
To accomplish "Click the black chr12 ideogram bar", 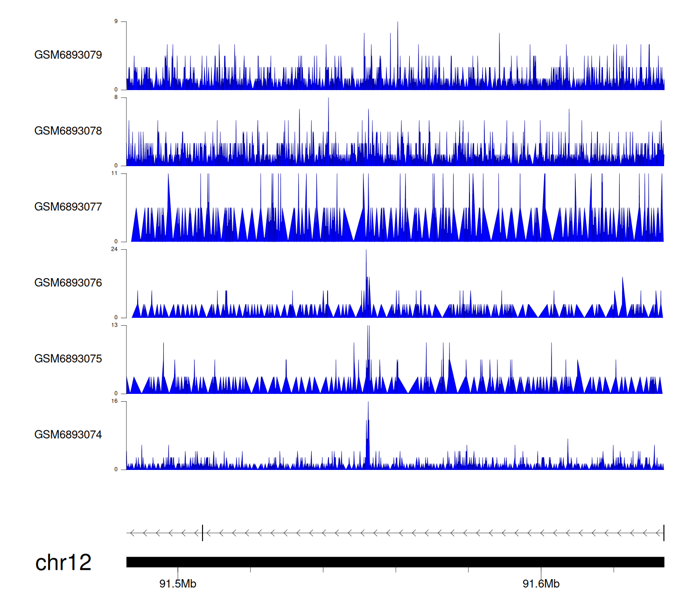I will coord(395,562).
